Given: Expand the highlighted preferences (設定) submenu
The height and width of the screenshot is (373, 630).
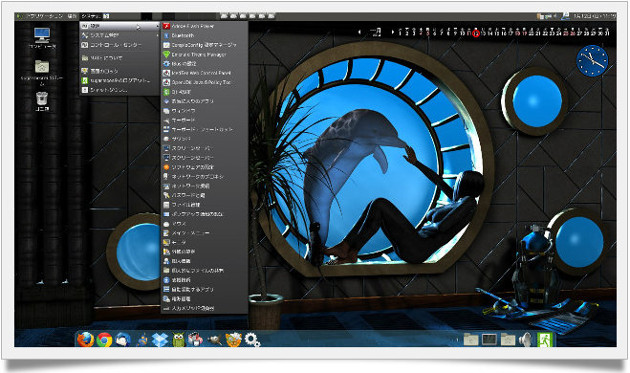Looking at the screenshot, I should click(x=120, y=26).
